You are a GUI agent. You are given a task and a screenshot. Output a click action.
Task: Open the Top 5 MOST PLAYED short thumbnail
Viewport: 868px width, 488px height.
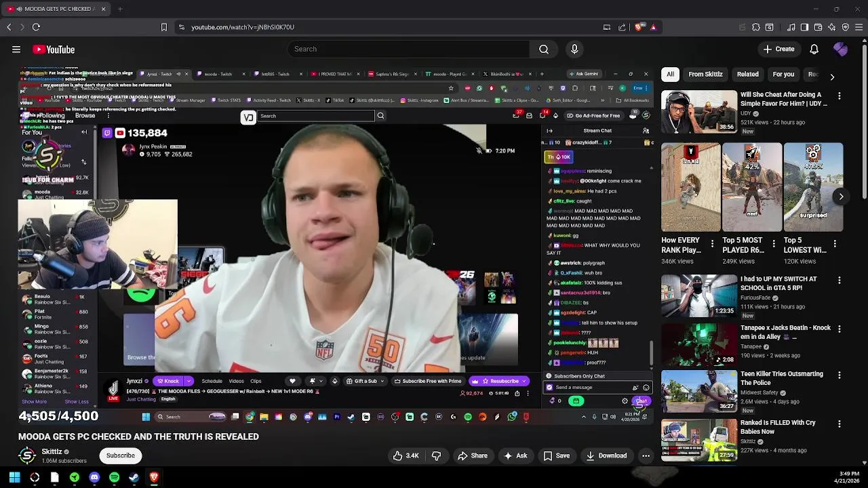[752, 187]
